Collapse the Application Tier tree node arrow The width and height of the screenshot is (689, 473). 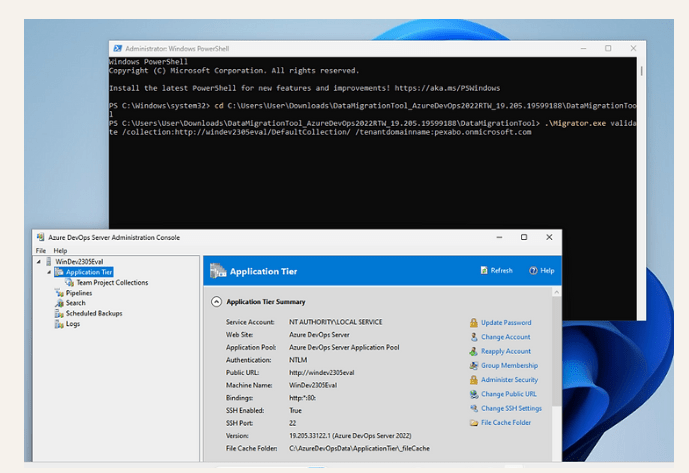49,273
